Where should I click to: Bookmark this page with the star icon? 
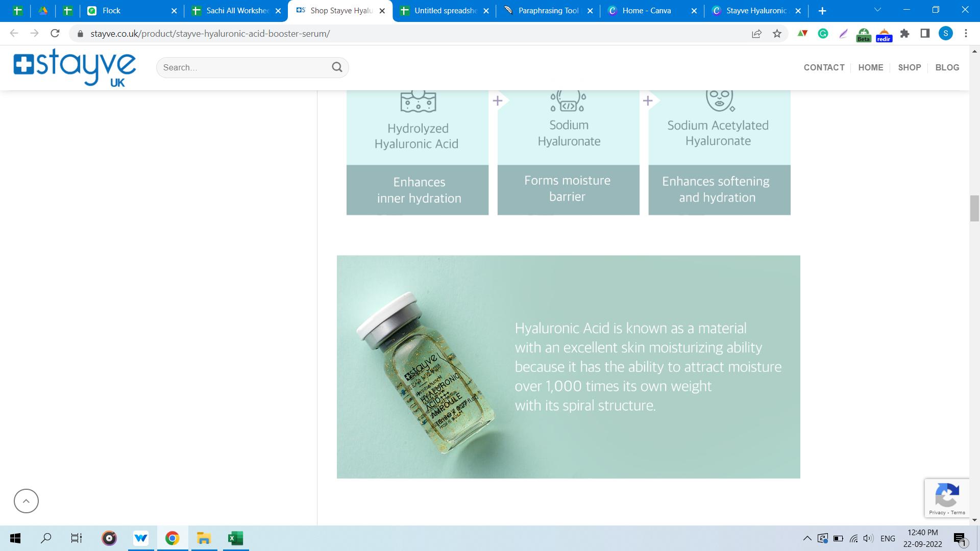pyautogui.click(x=777, y=34)
